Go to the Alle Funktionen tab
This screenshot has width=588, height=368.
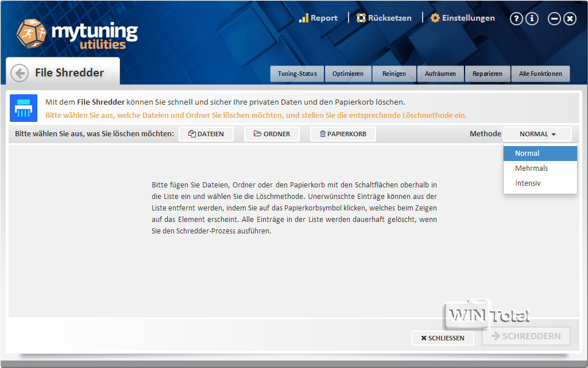coord(540,74)
